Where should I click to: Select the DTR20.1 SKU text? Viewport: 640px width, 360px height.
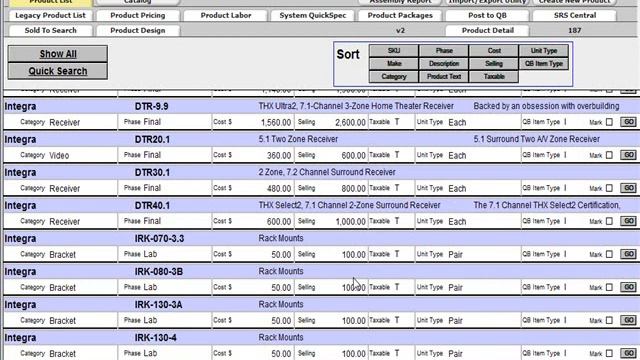click(x=152, y=140)
